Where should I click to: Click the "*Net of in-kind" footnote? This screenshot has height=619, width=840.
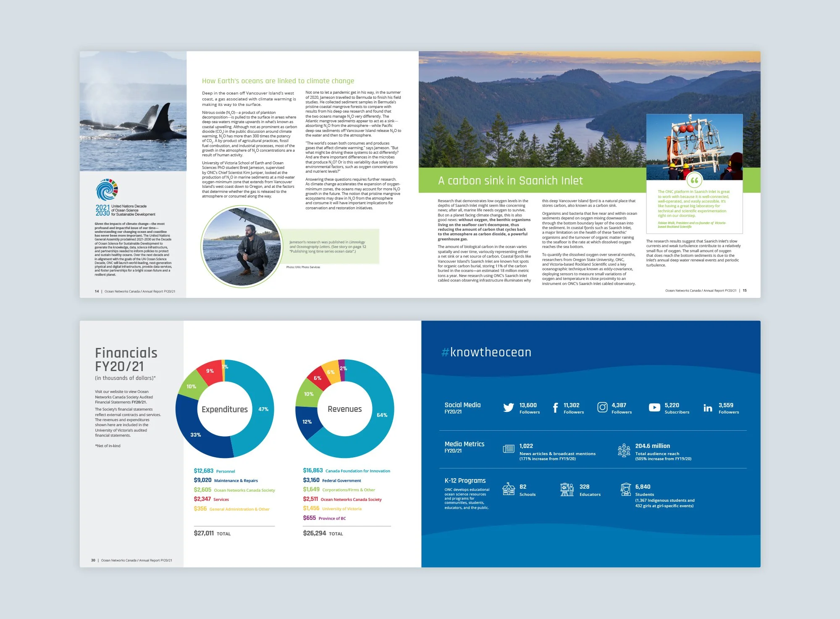pos(108,446)
